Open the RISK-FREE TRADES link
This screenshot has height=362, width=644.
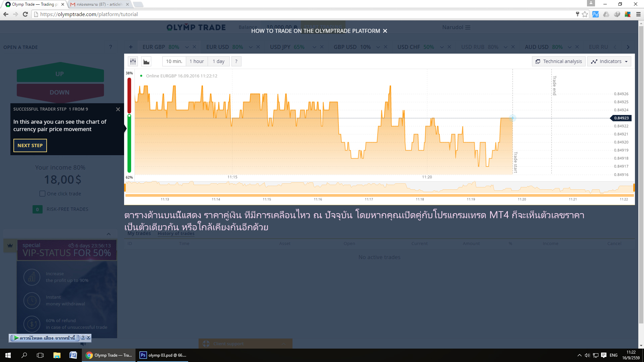tap(67, 209)
